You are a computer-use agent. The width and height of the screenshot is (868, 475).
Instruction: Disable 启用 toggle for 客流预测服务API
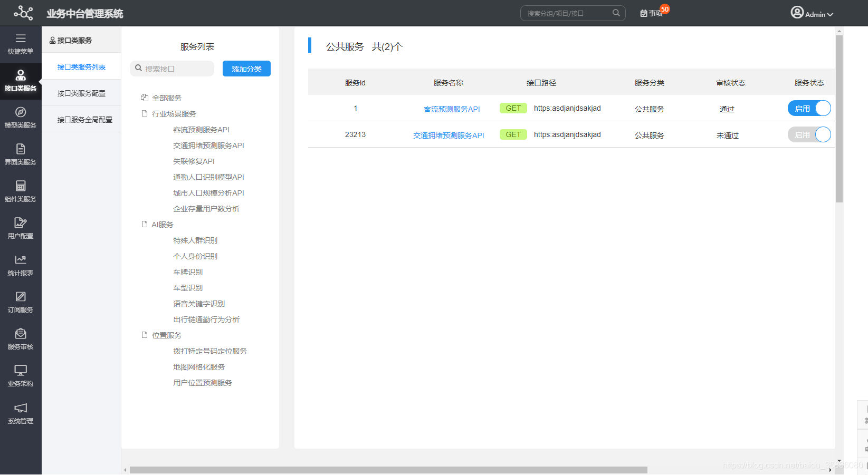coord(809,108)
